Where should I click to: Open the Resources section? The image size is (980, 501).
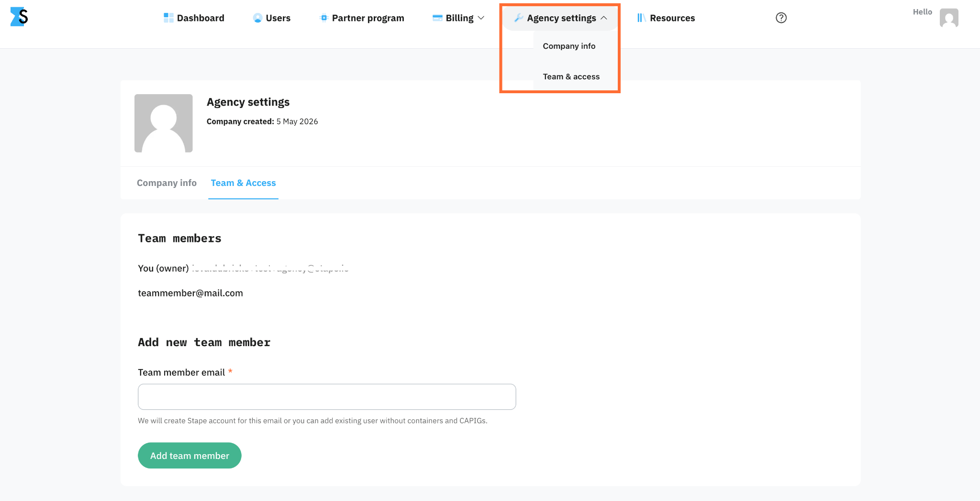point(666,18)
